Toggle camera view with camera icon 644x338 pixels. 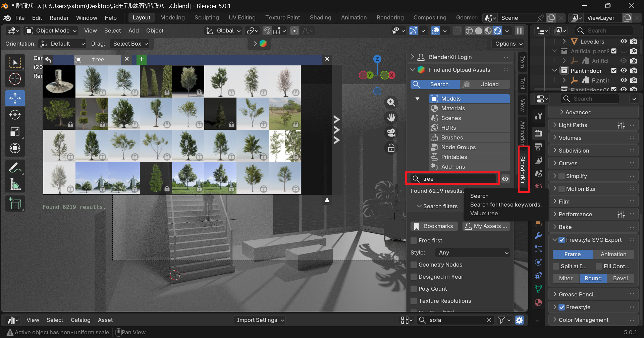(391, 133)
